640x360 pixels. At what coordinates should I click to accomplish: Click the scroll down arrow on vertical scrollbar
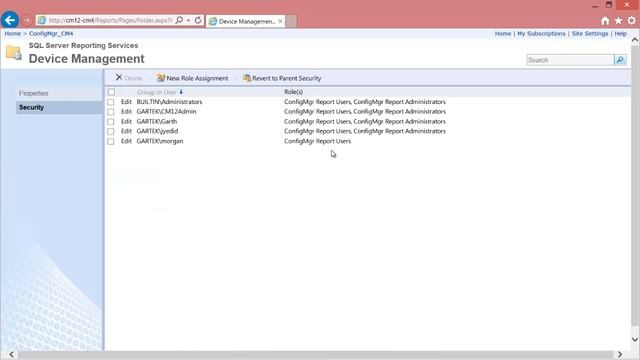click(x=635, y=339)
